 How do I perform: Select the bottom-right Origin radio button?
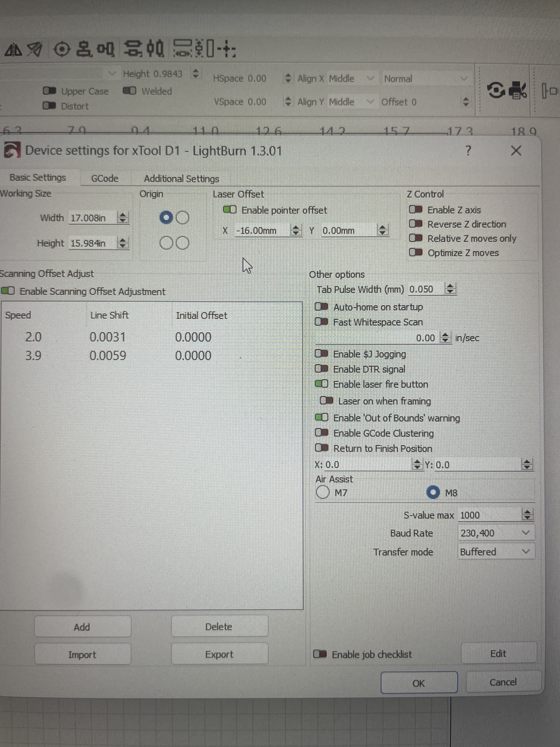pyautogui.click(x=182, y=243)
